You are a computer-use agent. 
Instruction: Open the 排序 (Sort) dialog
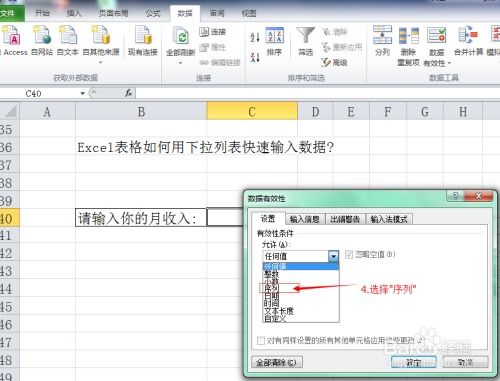tap(274, 41)
